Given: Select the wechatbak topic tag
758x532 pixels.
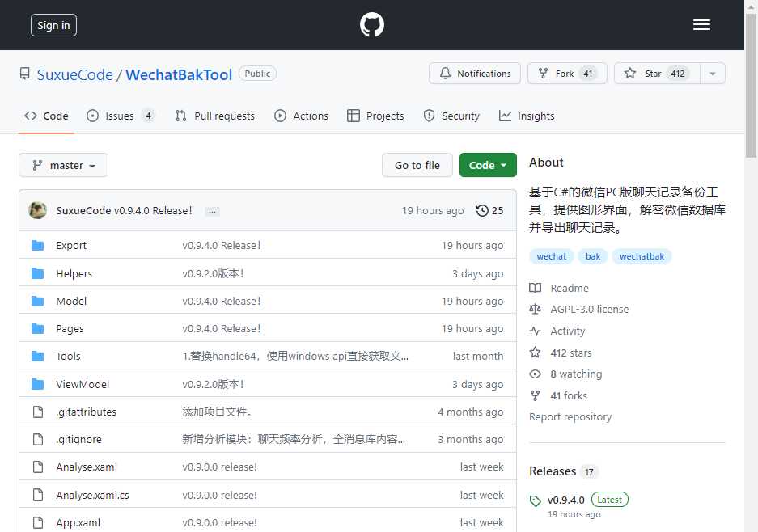Looking at the screenshot, I should click(x=642, y=256).
